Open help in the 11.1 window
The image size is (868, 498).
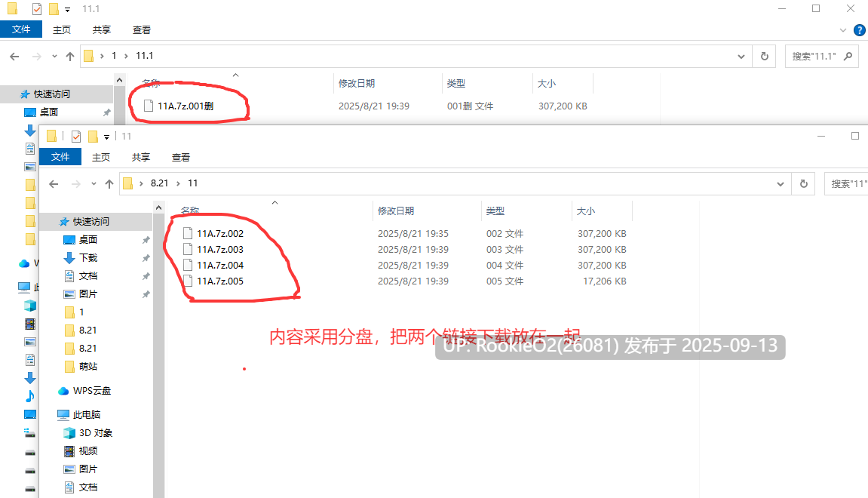(x=860, y=30)
